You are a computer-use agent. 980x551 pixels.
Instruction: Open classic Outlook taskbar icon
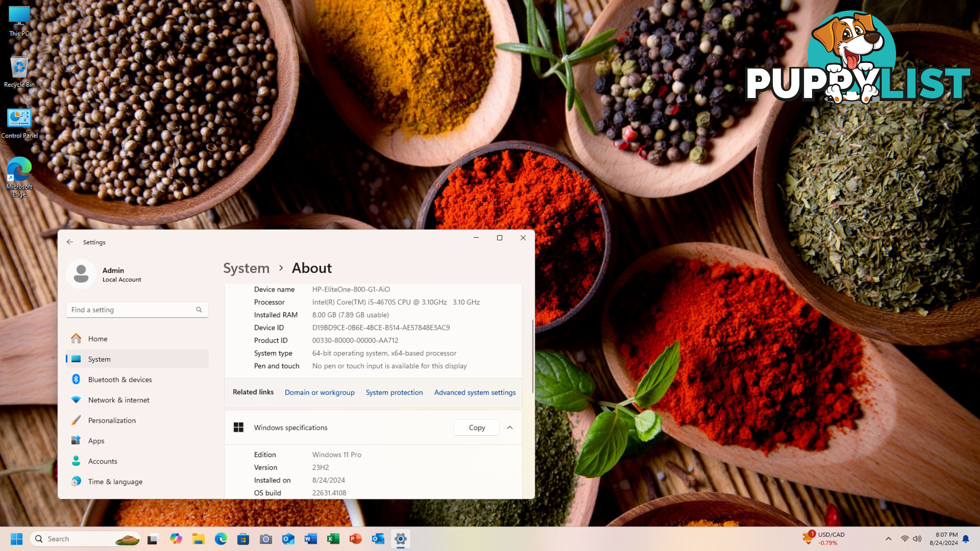[378, 539]
